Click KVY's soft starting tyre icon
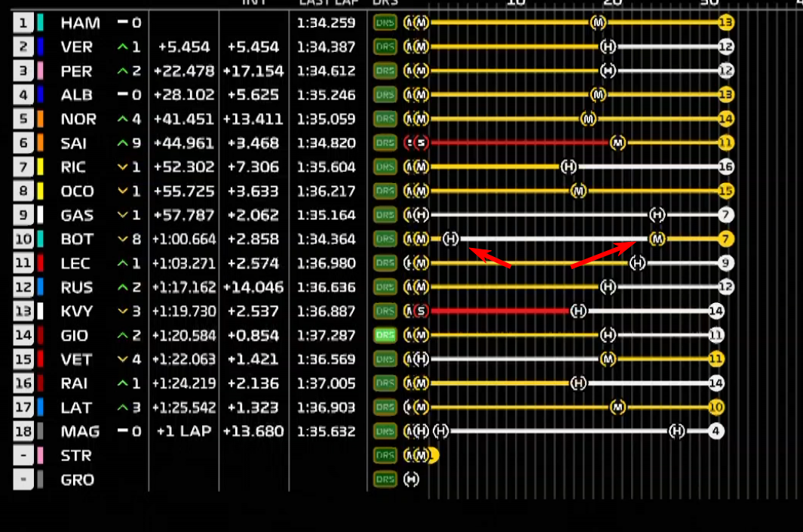 pos(421,310)
